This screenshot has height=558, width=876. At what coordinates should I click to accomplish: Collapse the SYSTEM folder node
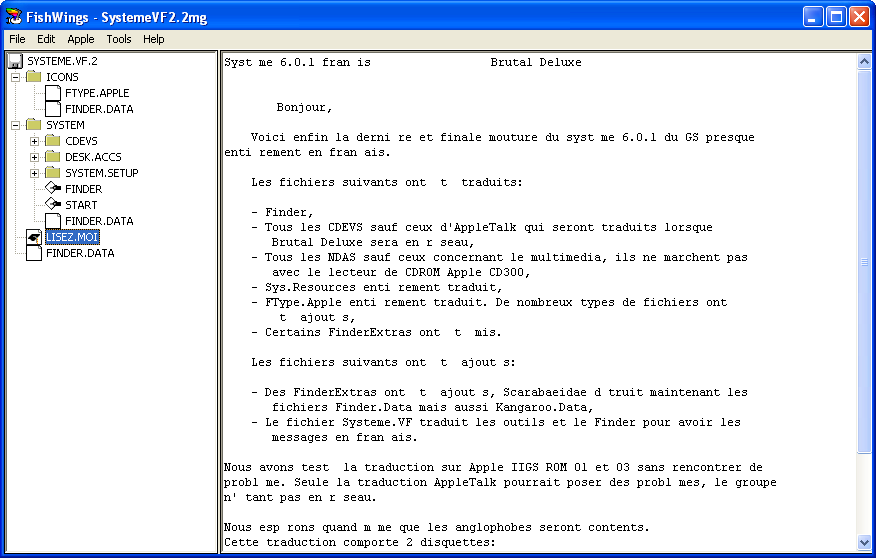(16, 125)
